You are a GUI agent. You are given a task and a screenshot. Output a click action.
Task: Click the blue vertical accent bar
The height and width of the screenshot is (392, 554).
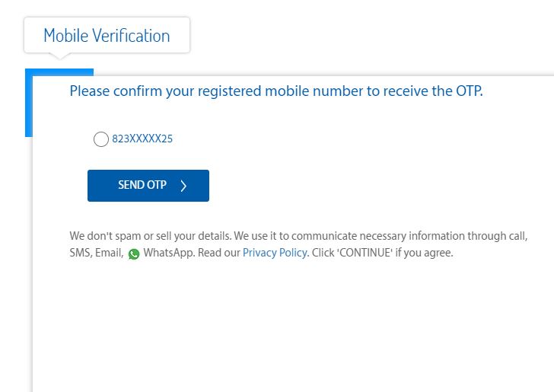coord(29,103)
